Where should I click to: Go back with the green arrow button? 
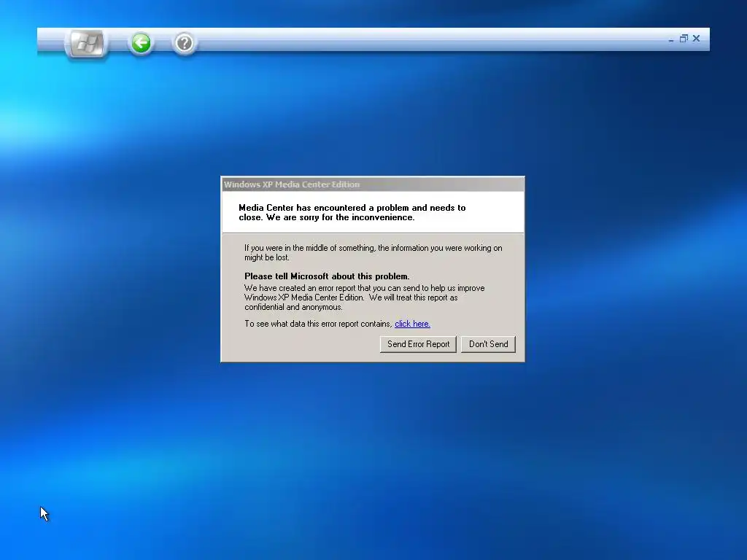pyautogui.click(x=141, y=43)
